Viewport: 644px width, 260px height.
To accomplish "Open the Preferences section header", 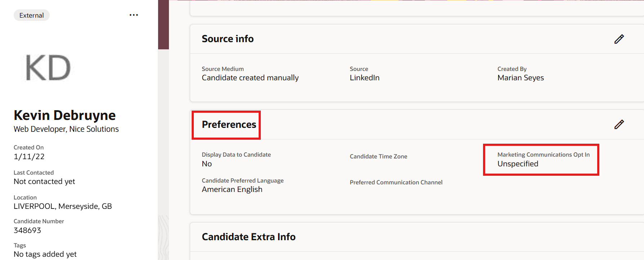I will [229, 125].
